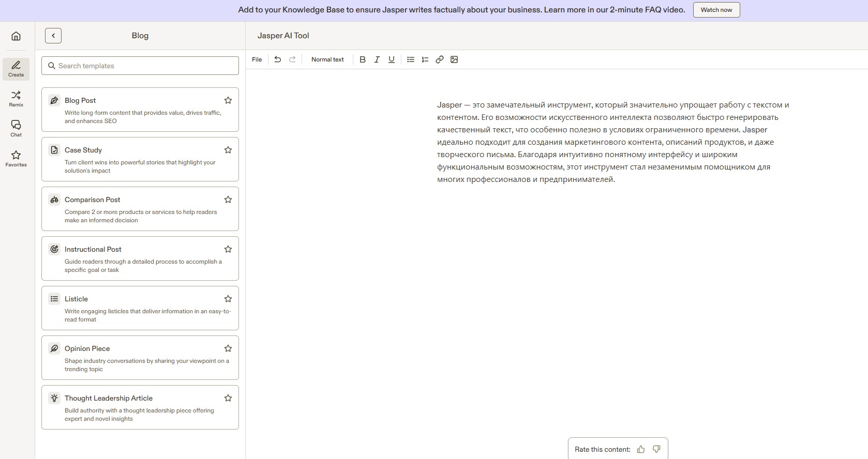This screenshot has width=868, height=459.
Task: Click the Thought Leadership lightbulb icon
Action: (x=54, y=398)
